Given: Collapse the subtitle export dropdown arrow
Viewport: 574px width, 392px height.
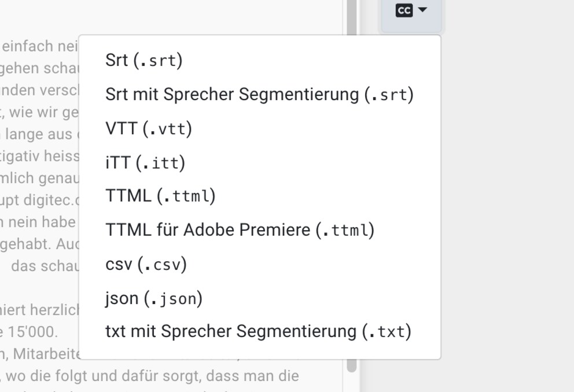Looking at the screenshot, I should (x=422, y=9).
